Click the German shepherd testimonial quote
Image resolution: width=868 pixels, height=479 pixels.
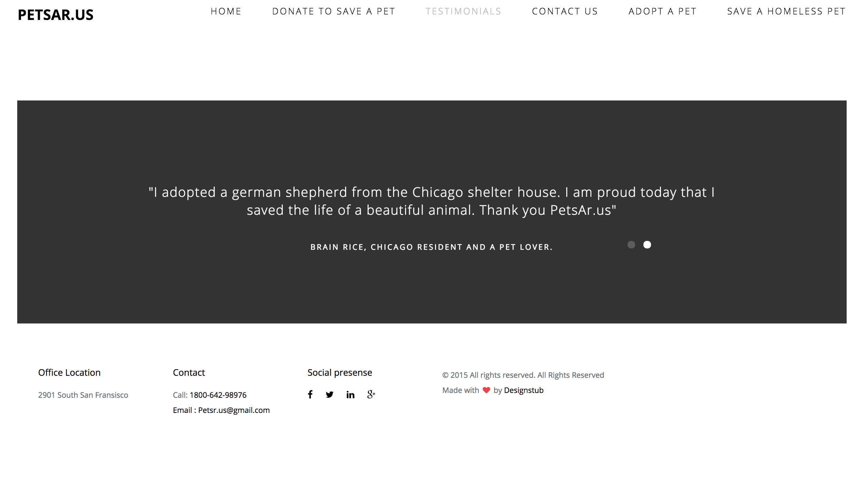point(432,201)
